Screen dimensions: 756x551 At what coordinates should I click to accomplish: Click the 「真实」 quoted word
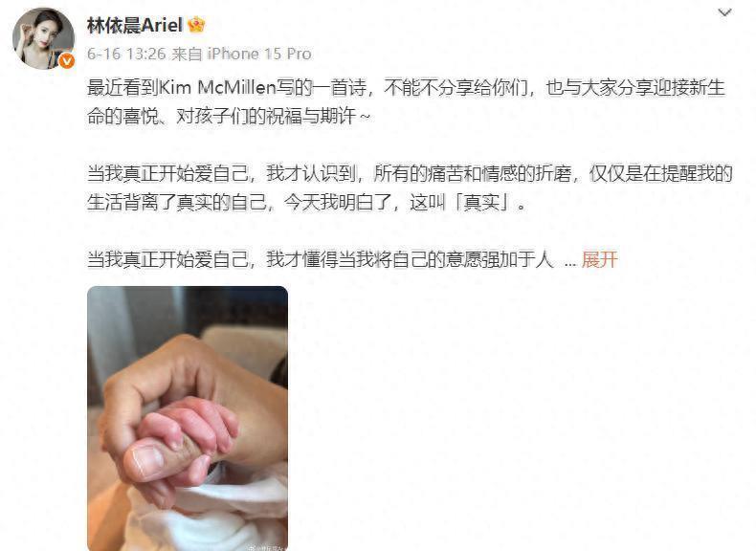click(481, 203)
